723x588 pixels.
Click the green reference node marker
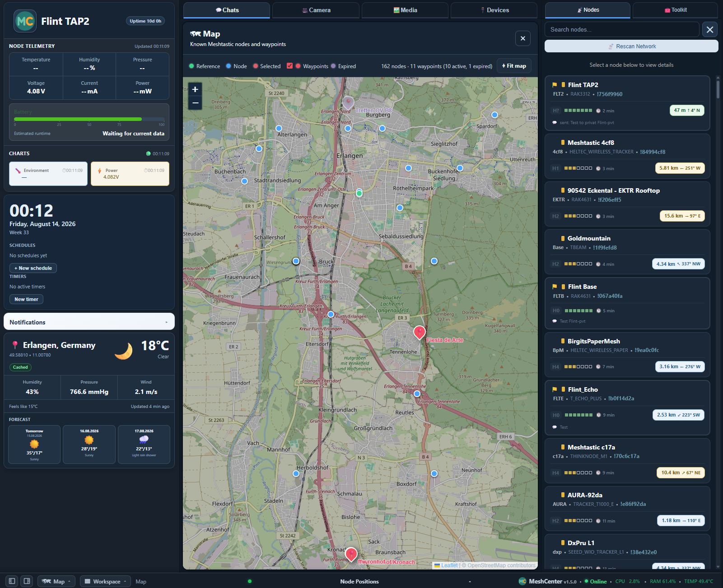pyautogui.click(x=359, y=194)
